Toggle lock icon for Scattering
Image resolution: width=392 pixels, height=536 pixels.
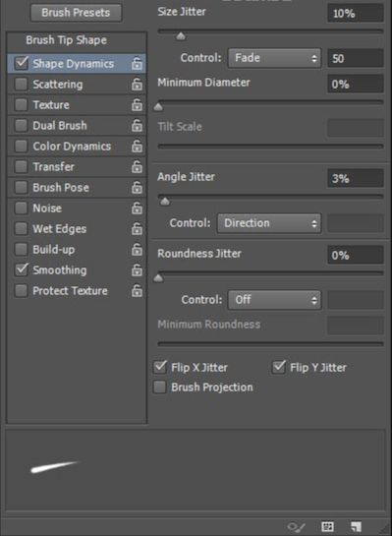point(137,85)
